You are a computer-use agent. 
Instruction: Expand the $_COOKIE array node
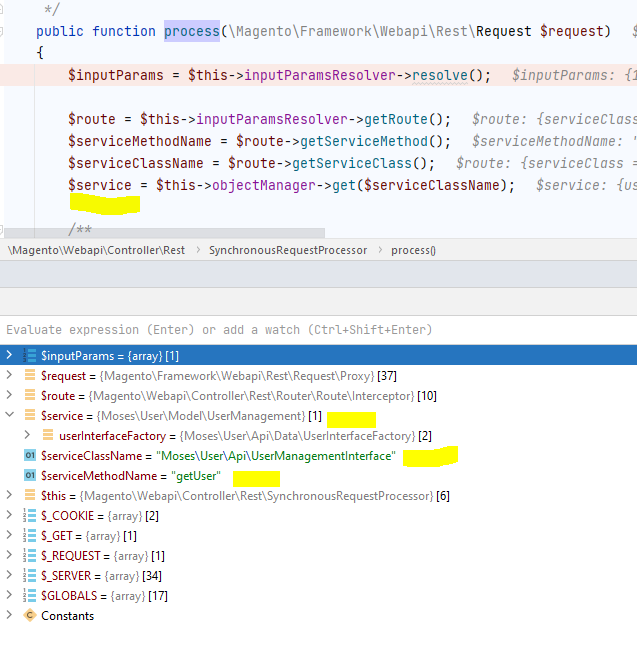coord(10,515)
